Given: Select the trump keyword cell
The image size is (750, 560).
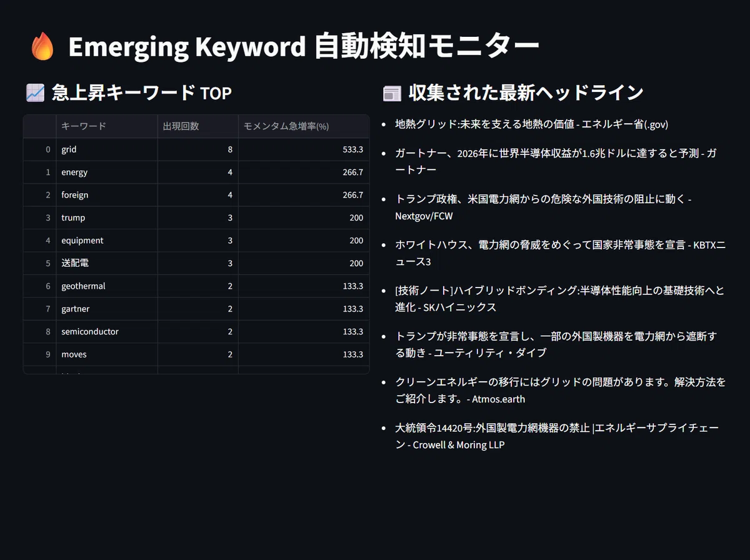Looking at the screenshot, I should [107, 217].
